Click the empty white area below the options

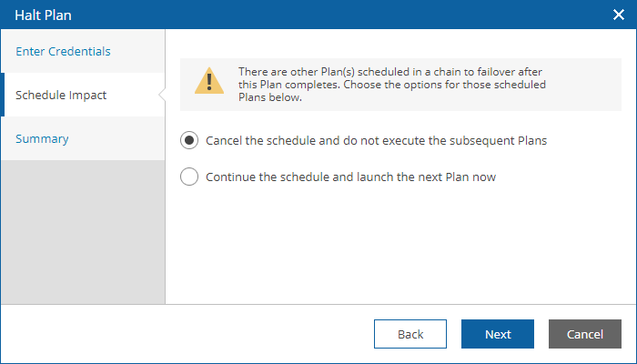coord(400,244)
